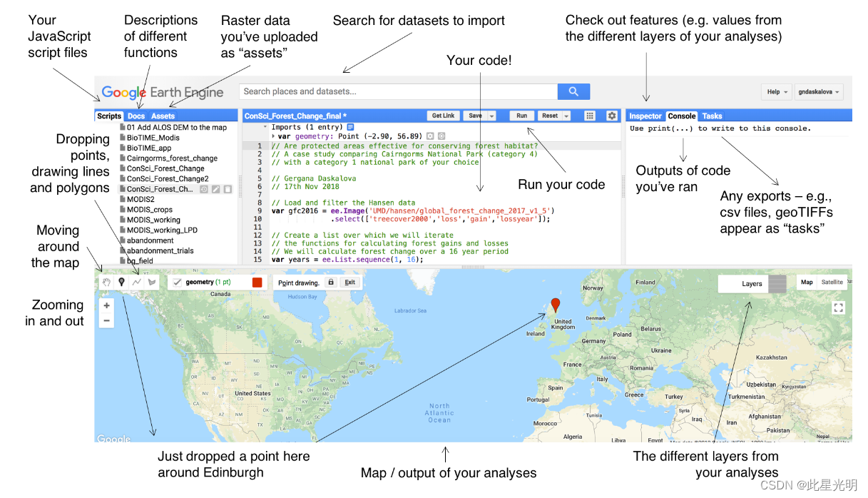Image resolution: width=868 pixels, height=498 pixels.
Task: Click the Search places and datasets field
Action: point(398,91)
